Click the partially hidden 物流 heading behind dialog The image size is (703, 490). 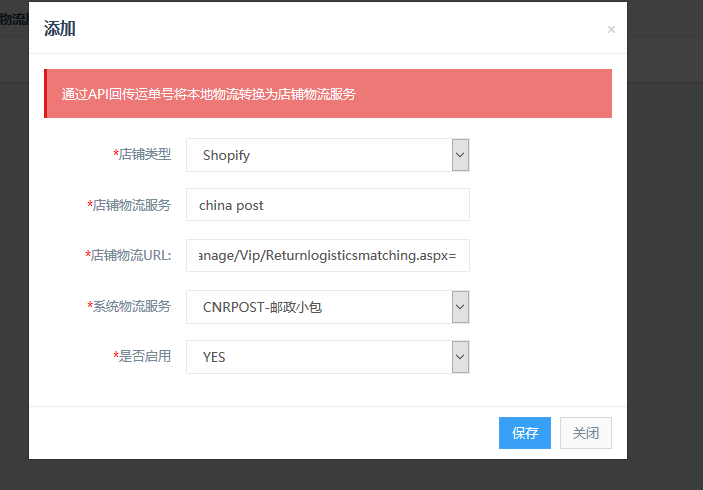[x=14, y=19]
